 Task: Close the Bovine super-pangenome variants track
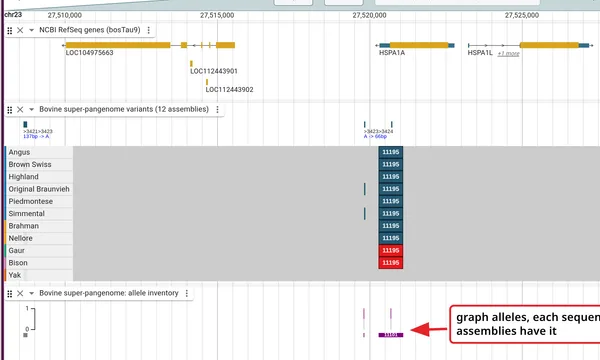[x=20, y=110]
